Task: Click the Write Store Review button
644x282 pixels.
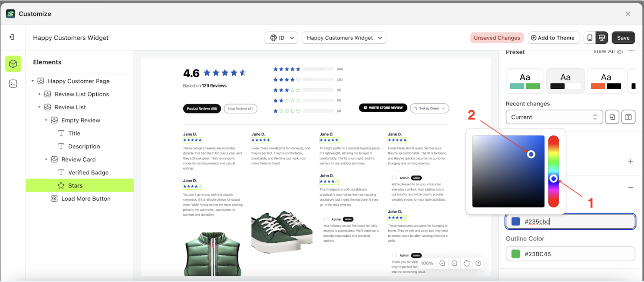Action: pos(383,108)
